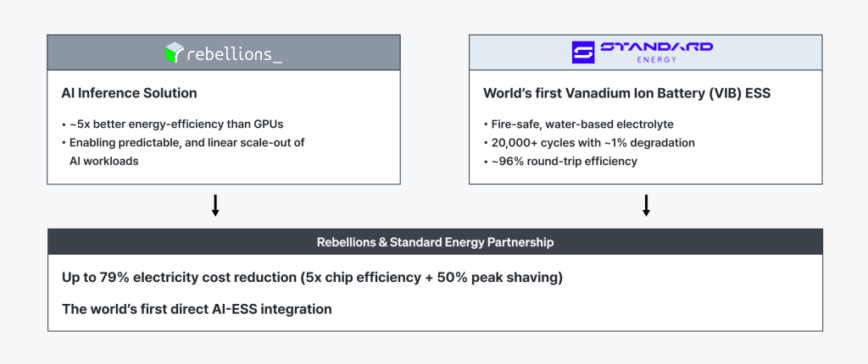Click the "~96% round-trip efficiency" bullet
Screen dimensions: 868x364
[564, 161]
